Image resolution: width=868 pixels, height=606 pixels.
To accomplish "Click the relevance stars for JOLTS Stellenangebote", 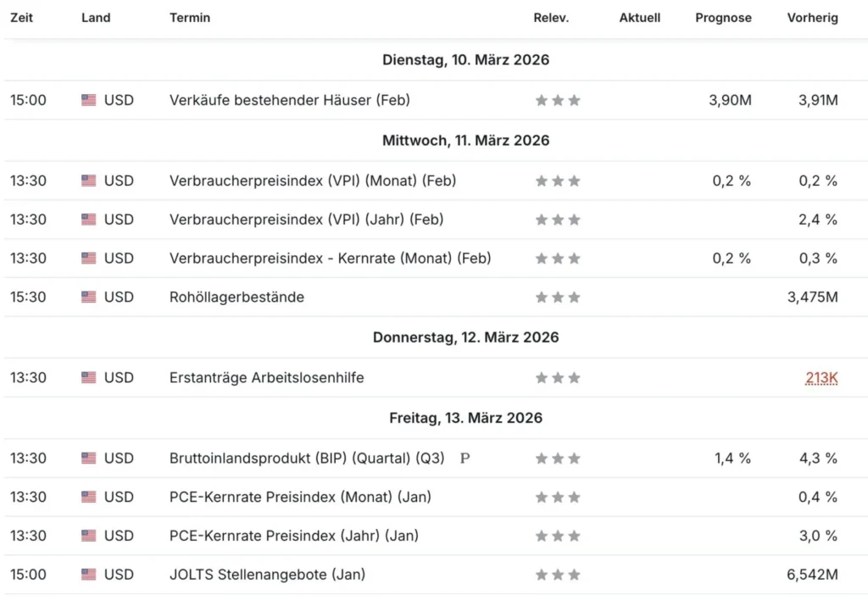I will 558,575.
